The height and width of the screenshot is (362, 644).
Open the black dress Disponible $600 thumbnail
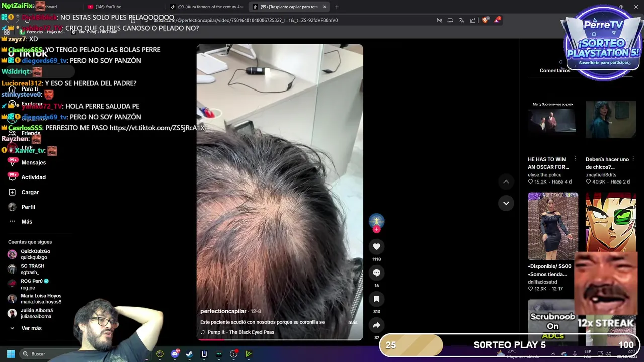coord(553,226)
